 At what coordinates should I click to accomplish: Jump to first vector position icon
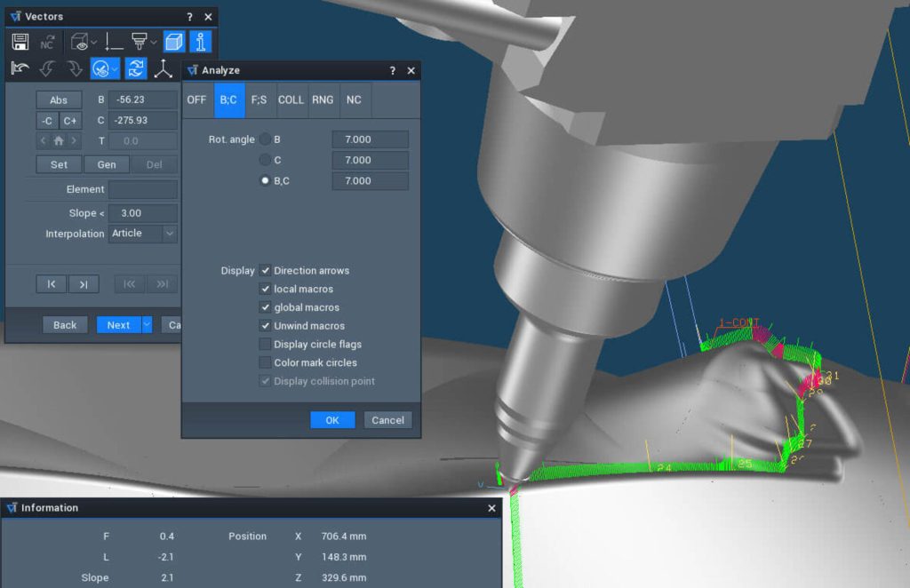[x=52, y=284]
